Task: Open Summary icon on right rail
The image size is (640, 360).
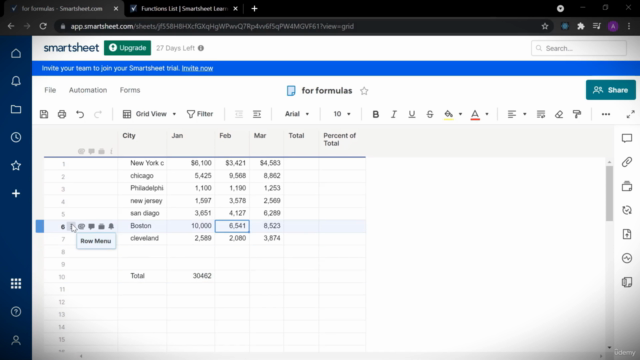Action: (x=627, y=282)
